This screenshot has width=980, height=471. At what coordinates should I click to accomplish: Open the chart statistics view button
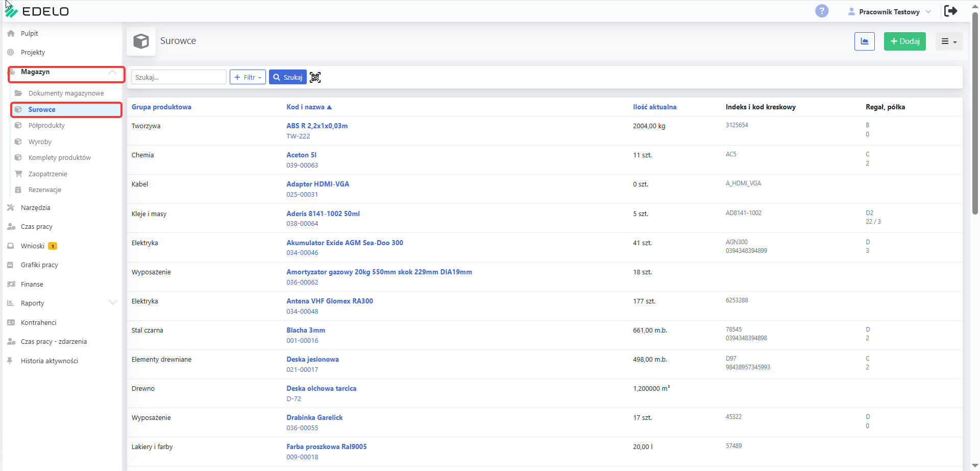[865, 41]
